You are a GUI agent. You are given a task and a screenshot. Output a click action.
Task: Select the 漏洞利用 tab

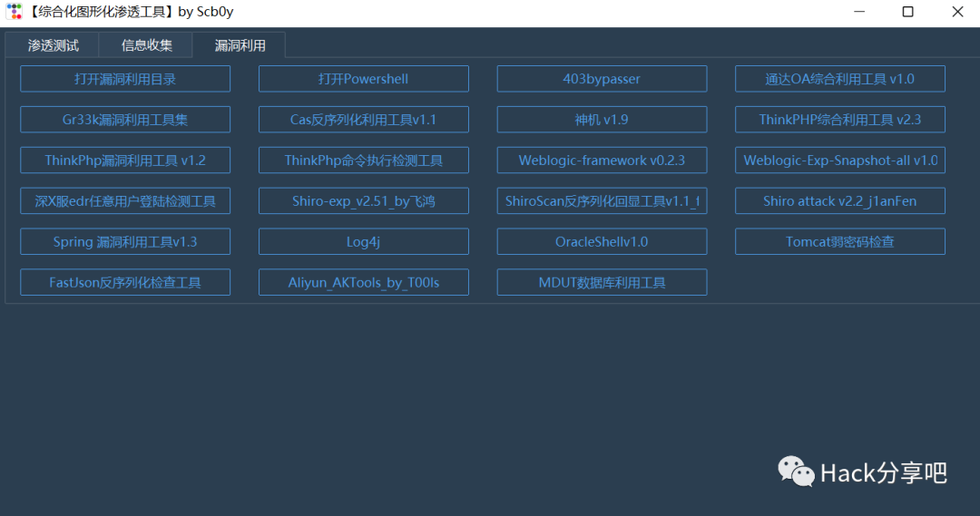pos(240,45)
